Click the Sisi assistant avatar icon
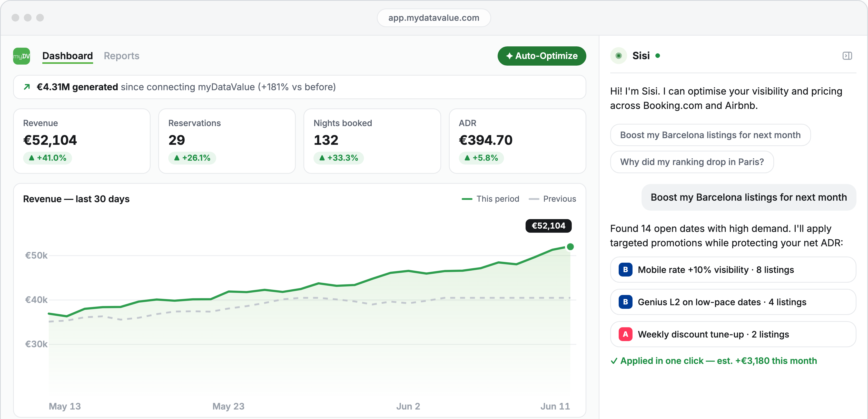 pyautogui.click(x=619, y=56)
